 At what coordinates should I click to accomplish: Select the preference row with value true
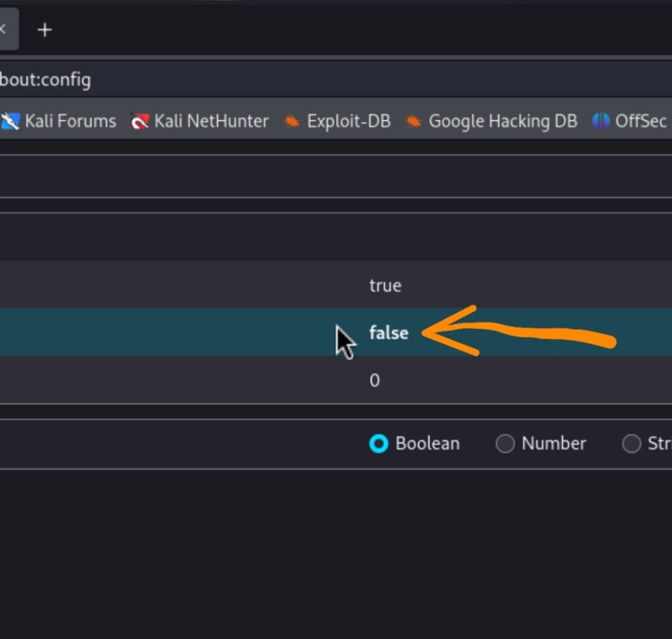coord(385,285)
